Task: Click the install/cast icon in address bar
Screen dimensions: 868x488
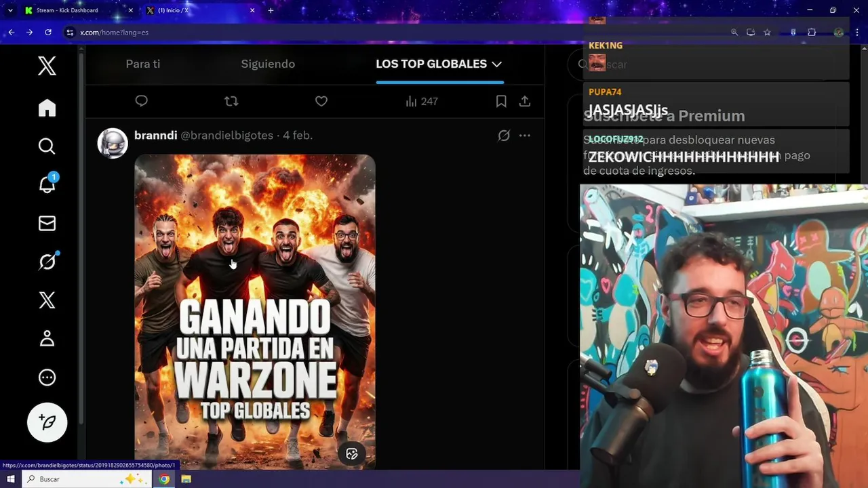Action: tap(751, 32)
